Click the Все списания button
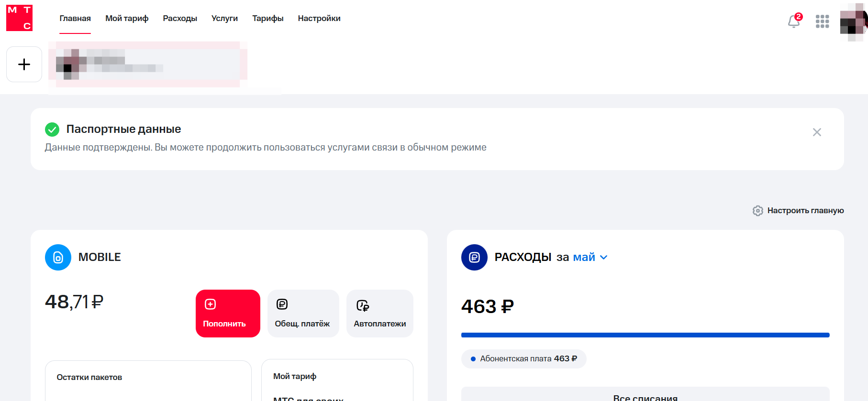 (x=645, y=395)
